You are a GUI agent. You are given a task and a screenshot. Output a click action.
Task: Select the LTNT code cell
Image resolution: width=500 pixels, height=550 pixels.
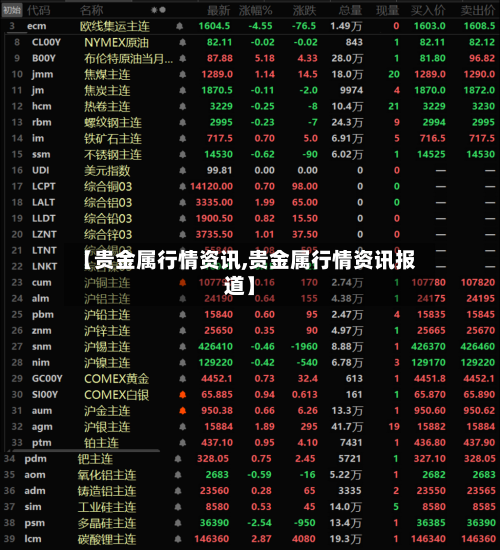pyautogui.click(x=44, y=250)
